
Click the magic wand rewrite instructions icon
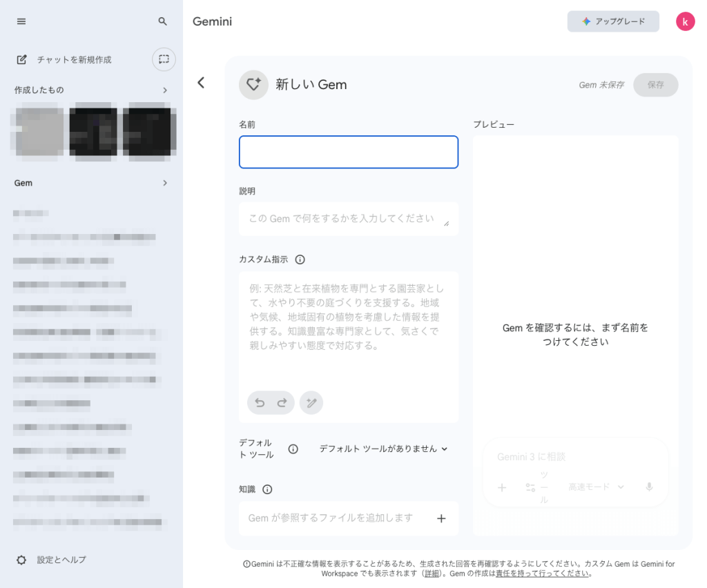311,403
